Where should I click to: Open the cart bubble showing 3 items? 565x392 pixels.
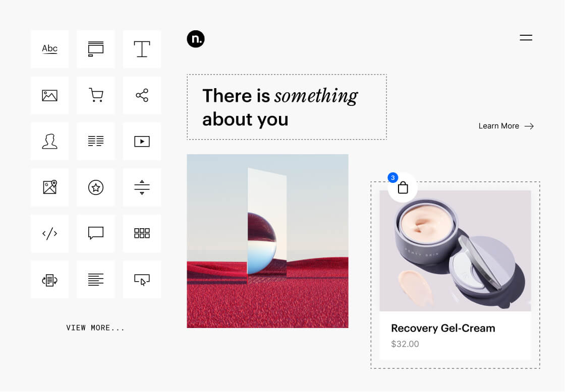coord(403,187)
